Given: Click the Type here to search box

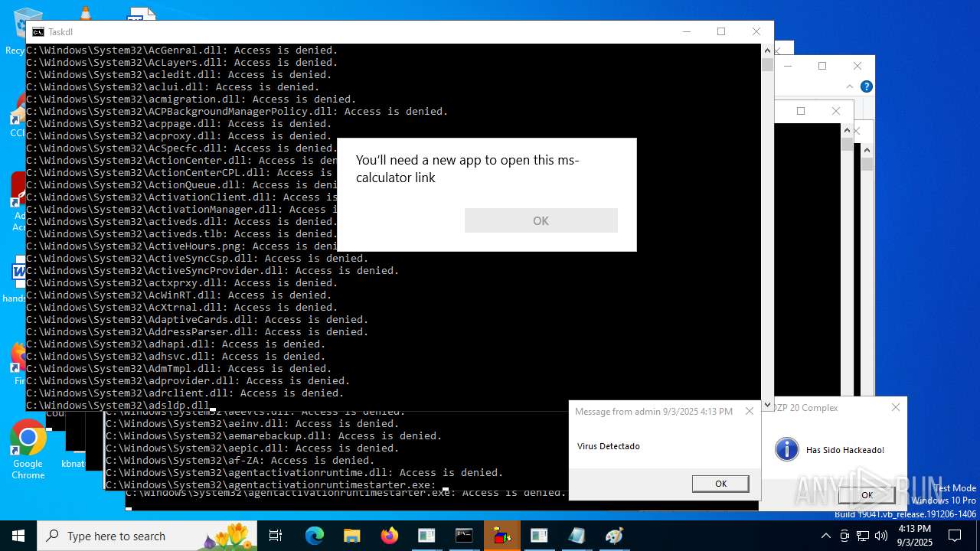Looking at the screenshot, I should coord(147,536).
